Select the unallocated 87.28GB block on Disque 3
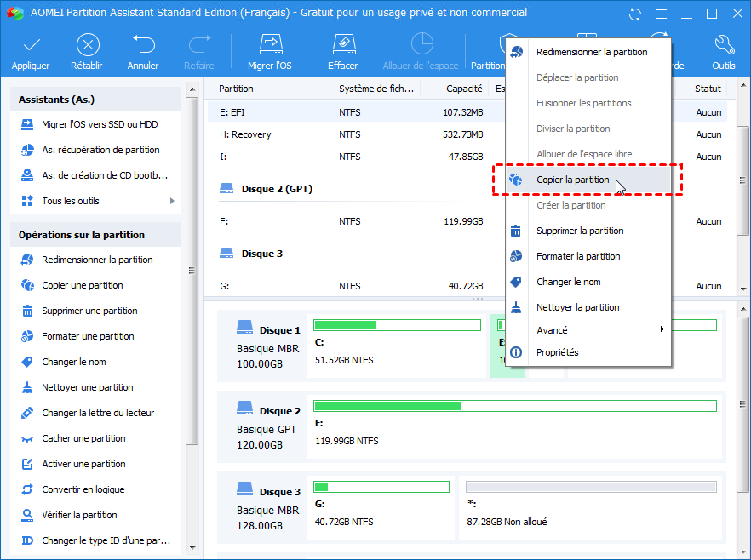 tap(591, 507)
